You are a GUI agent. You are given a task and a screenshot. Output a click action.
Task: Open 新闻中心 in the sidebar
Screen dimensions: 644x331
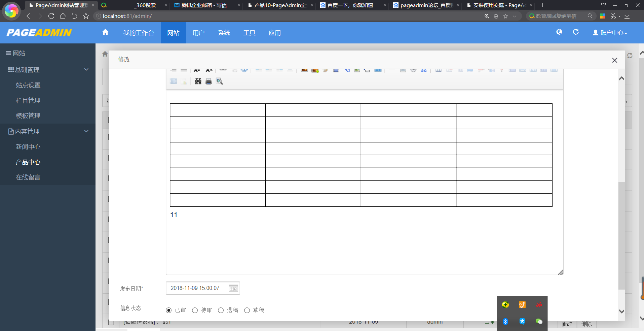pos(28,147)
